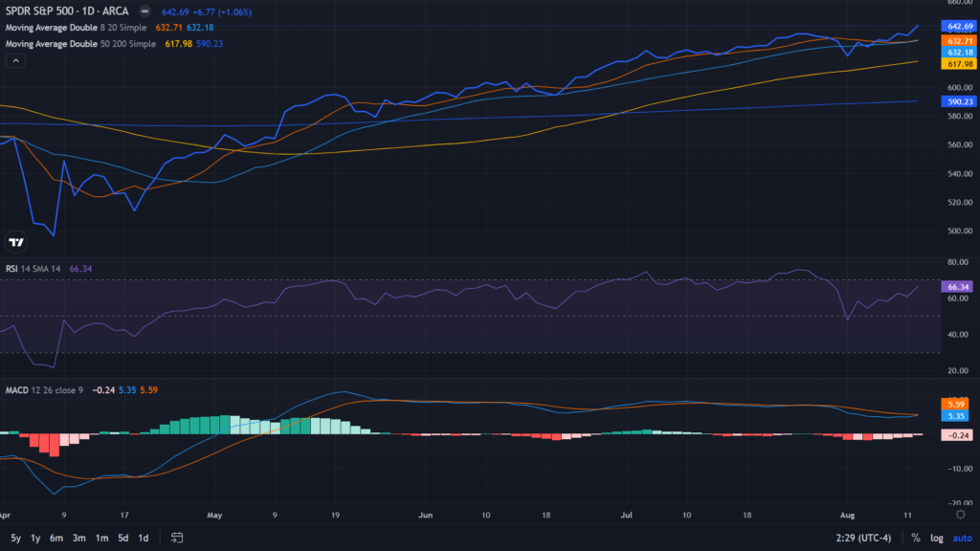Screen dimensions: 980x551
Task: Set the chart range to 1y
Action: point(35,538)
